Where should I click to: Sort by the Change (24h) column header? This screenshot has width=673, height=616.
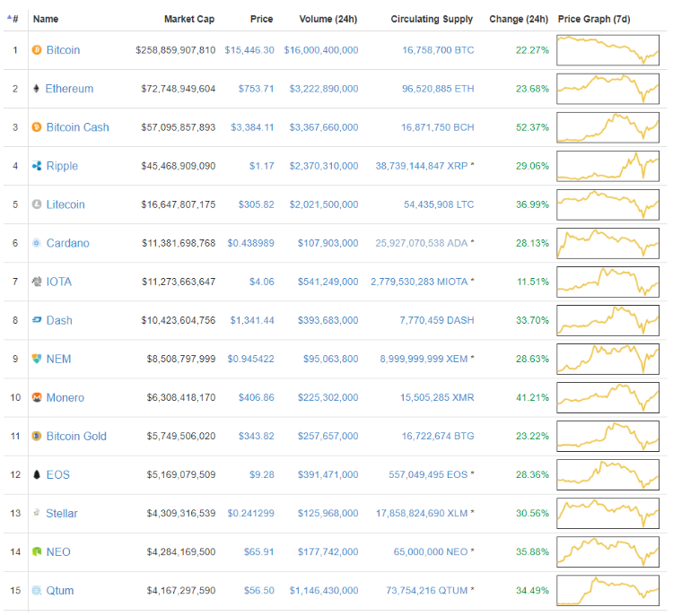(x=519, y=19)
